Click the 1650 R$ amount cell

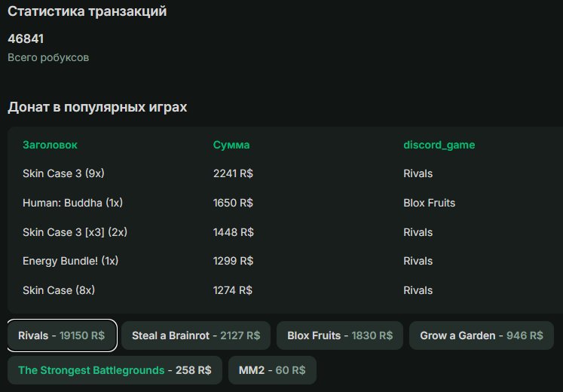pyautogui.click(x=233, y=204)
